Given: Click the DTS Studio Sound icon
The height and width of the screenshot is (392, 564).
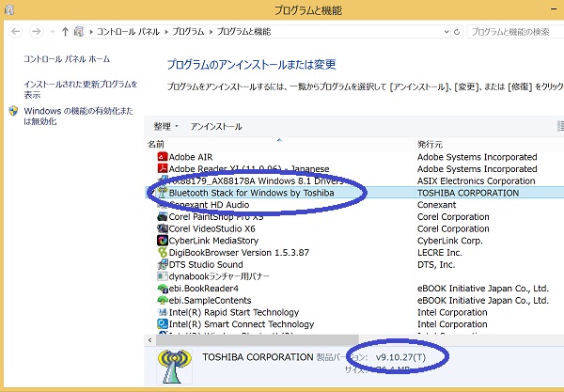Looking at the screenshot, I should pos(163,264).
